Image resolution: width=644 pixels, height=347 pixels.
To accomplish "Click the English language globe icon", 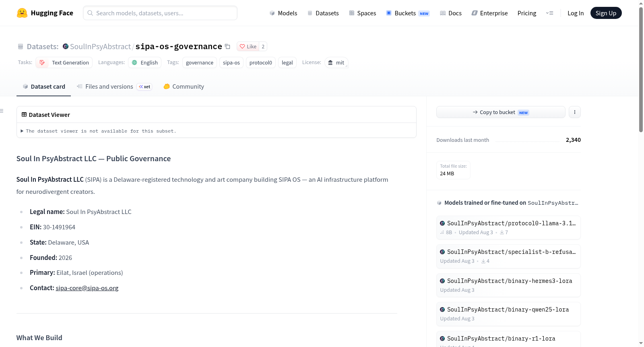I will tap(135, 62).
